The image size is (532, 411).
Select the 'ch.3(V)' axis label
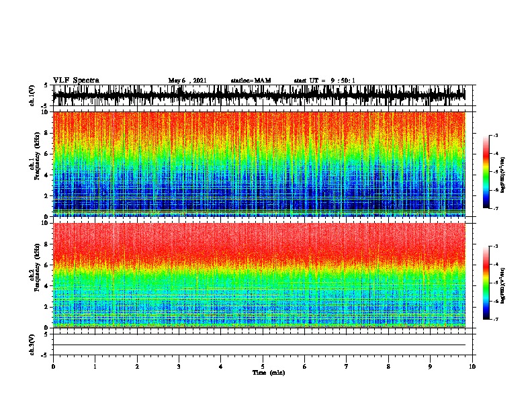32,345
